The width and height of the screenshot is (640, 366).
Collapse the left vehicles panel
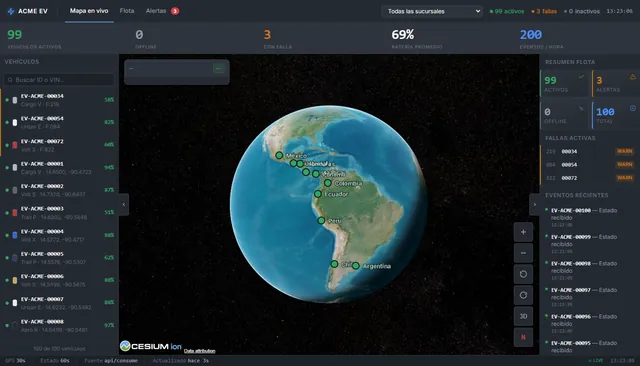(124, 204)
